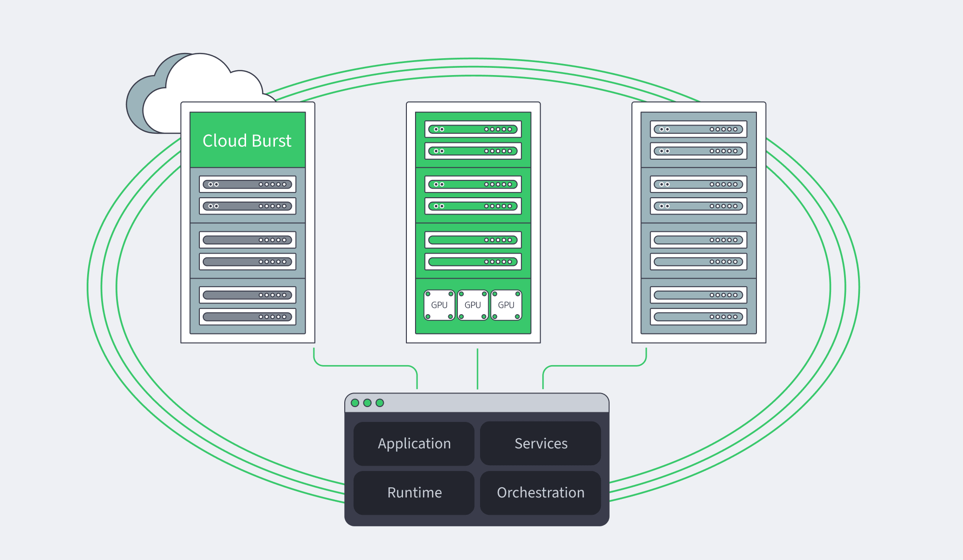
Task: Toggle the status LEDs on a Cloud Burst drive
Action: (273, 184)
